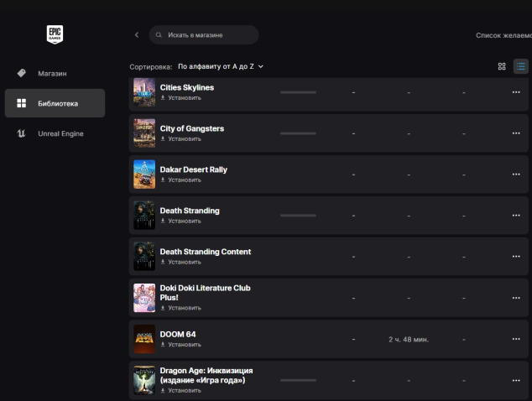Open Cities Skylines options menu
This screenshot has width=532, height=401.
pyautogui.click(x=516, y=92)
